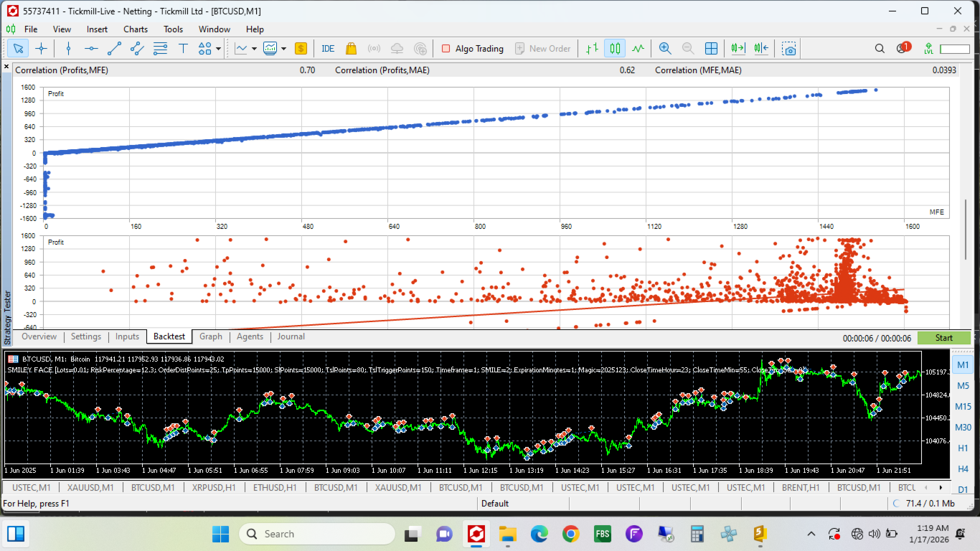Select the crosshair tool

coord(41,49)
